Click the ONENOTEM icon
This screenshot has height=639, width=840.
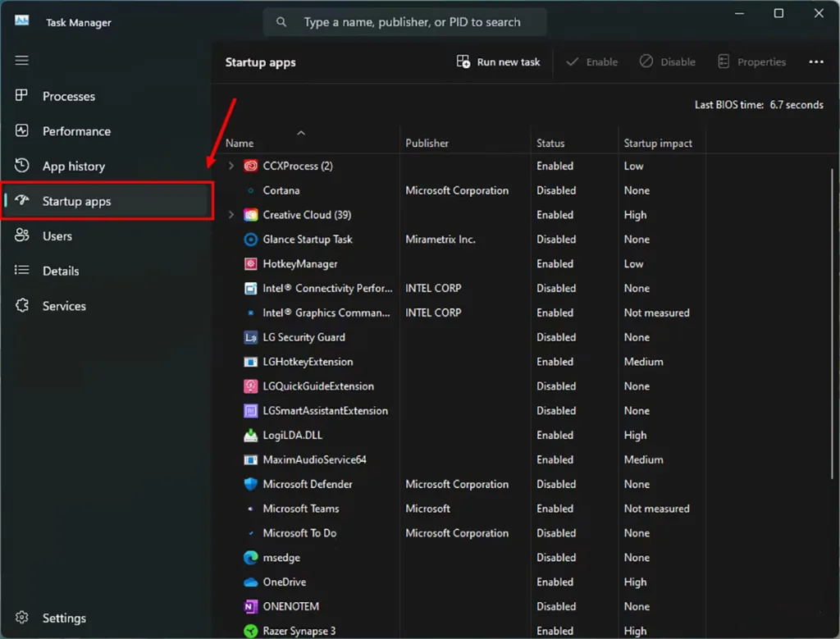[x=250, y=606]
